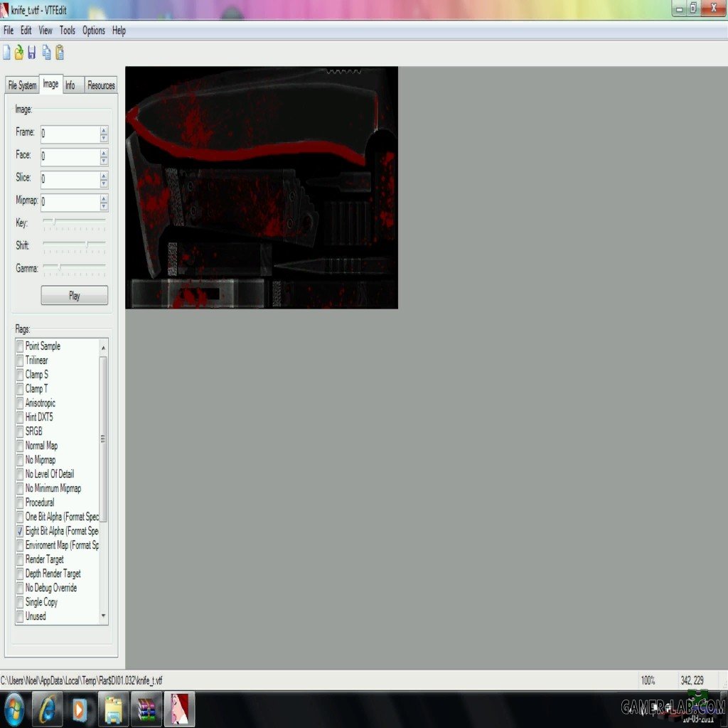Image resolution: width=728 pixels, height=728 pixels.
Task: Check the No Minimum Mipmap flag
Action: click(20, 488)
